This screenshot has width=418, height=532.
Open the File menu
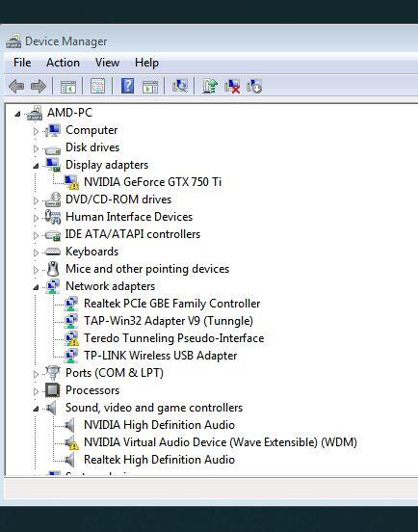tap(22, 63)
